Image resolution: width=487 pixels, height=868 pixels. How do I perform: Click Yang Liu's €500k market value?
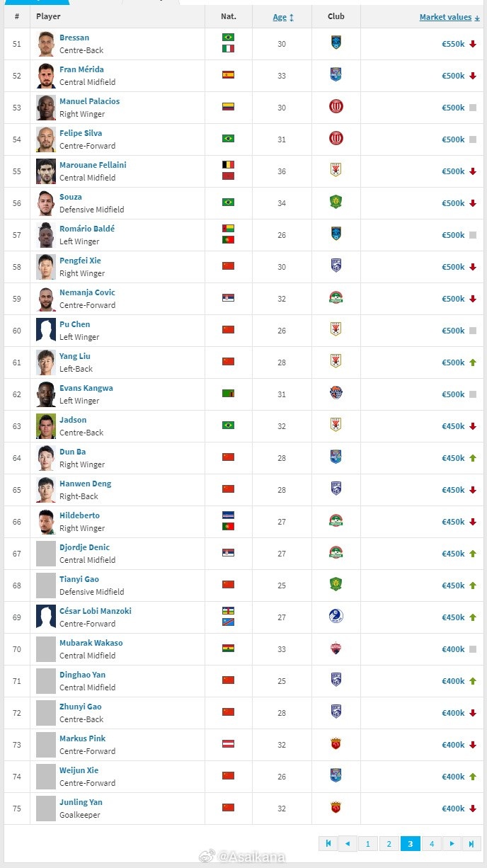click(x=453, y=362)
